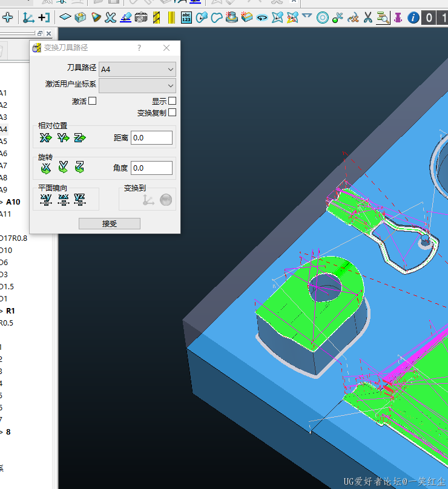Click the plain yellow bar icon

[171, 18]
